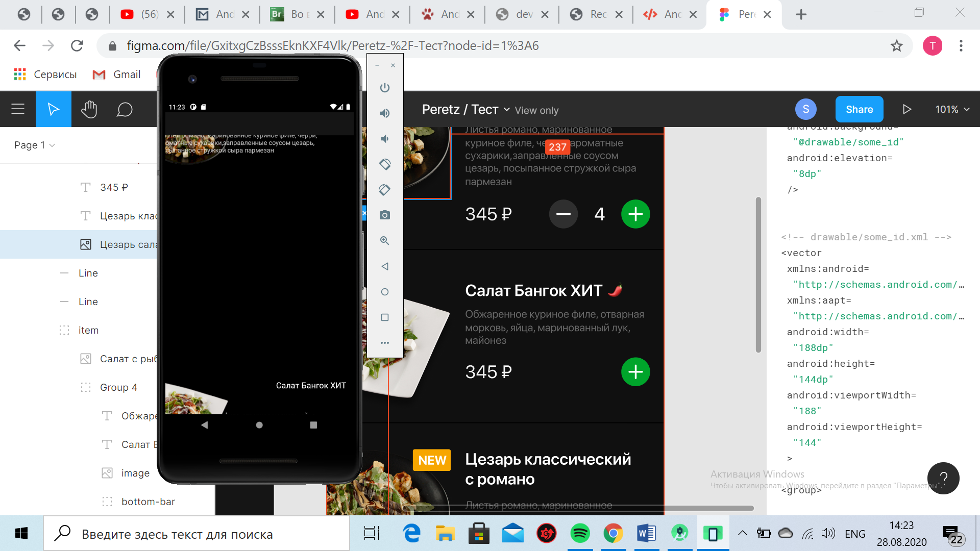Click the browser address bar URL
This screenshot has width=980, height=551.
(333, 46)
